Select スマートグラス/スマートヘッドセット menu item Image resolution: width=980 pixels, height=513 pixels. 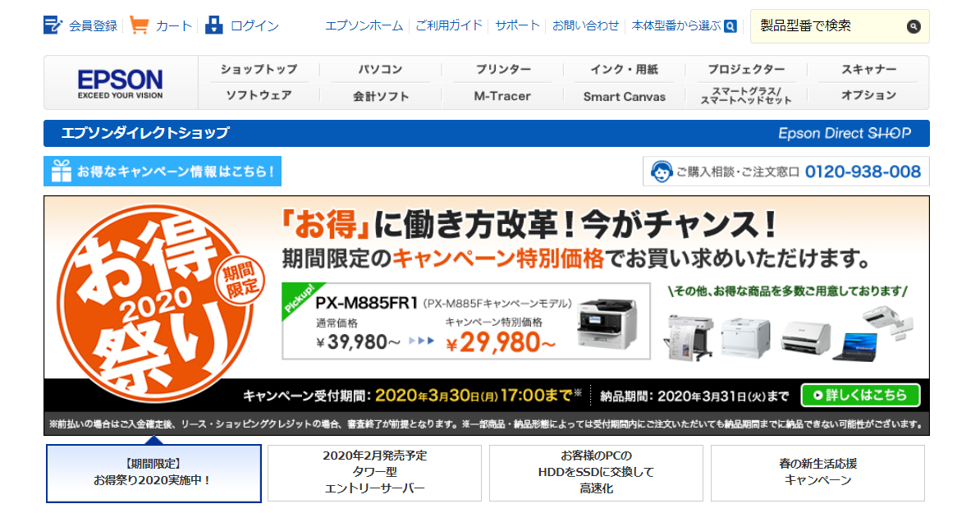746,95
